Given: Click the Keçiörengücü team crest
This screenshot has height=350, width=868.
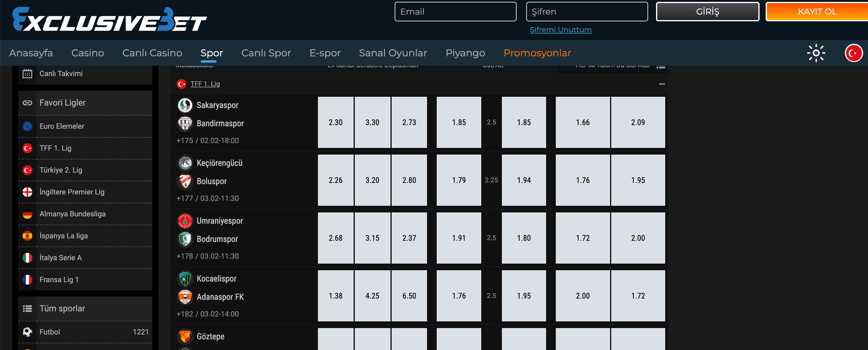Looking at the screenshot, I should (x=185, y=163).
